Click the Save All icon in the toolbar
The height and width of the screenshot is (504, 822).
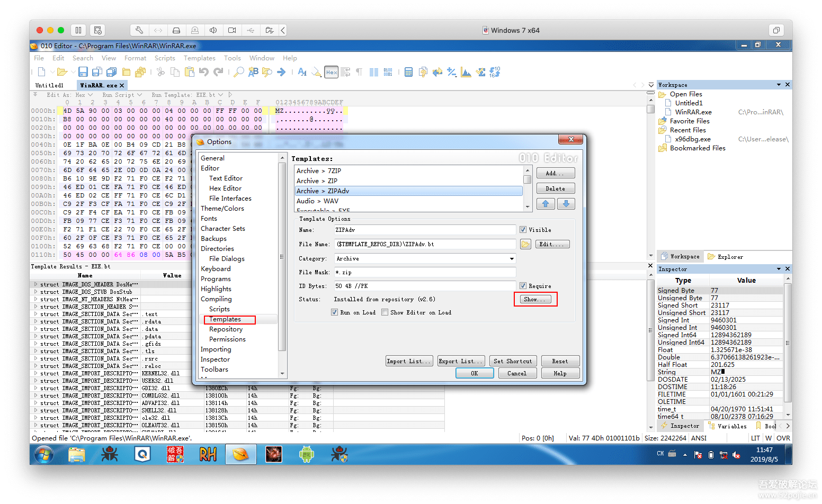click(x=111, y=72)
